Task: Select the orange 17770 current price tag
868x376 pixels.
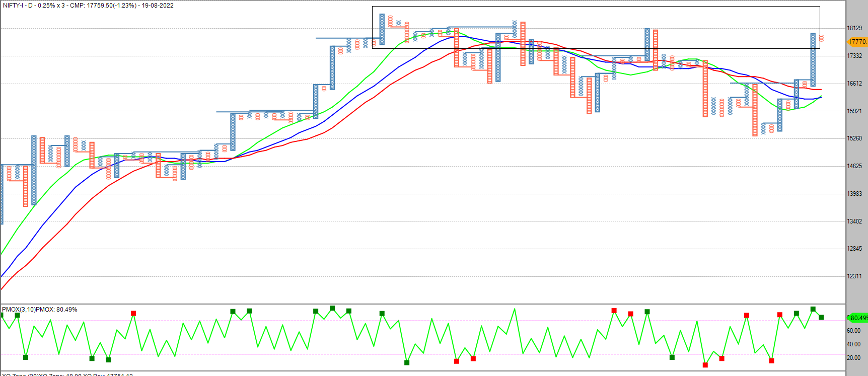Action: 858,42
